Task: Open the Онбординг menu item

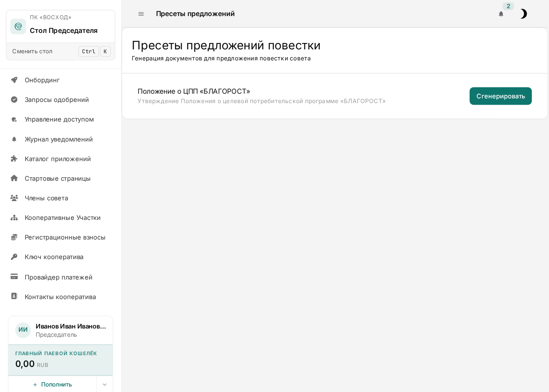Action: pos(60,80)
